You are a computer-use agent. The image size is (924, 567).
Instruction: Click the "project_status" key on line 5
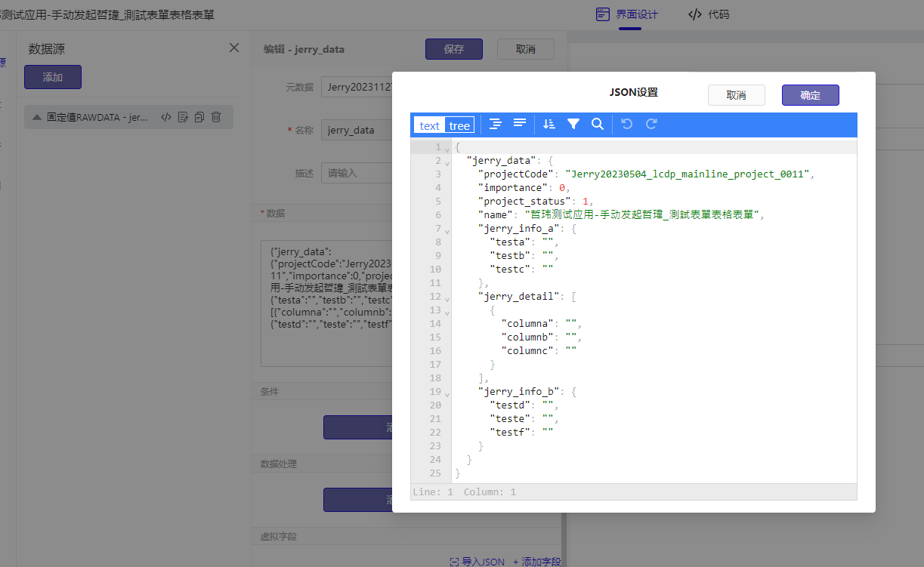tap(524, 201)
